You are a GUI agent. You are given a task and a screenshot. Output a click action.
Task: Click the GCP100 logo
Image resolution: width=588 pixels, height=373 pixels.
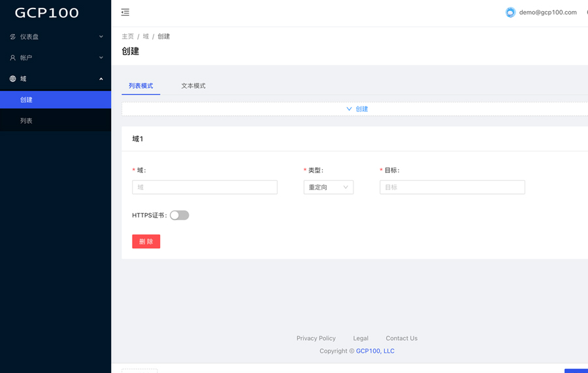click(x=47, y=13)
